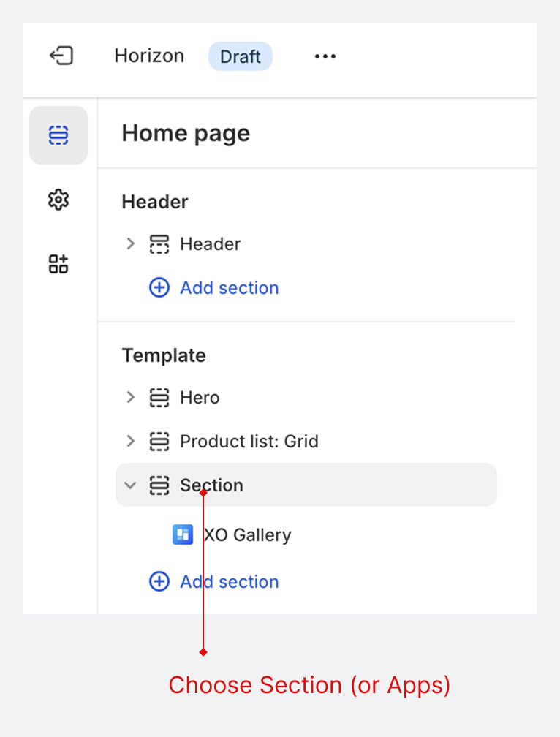Click the Draft status badge
The image size is (560, 737).
click(x=240, y=56)
